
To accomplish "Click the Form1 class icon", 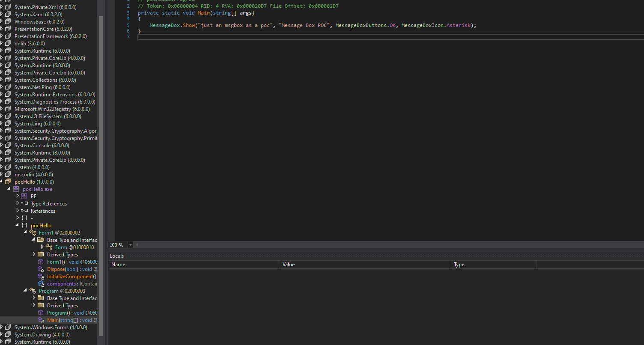I will (x=33, y=233).
